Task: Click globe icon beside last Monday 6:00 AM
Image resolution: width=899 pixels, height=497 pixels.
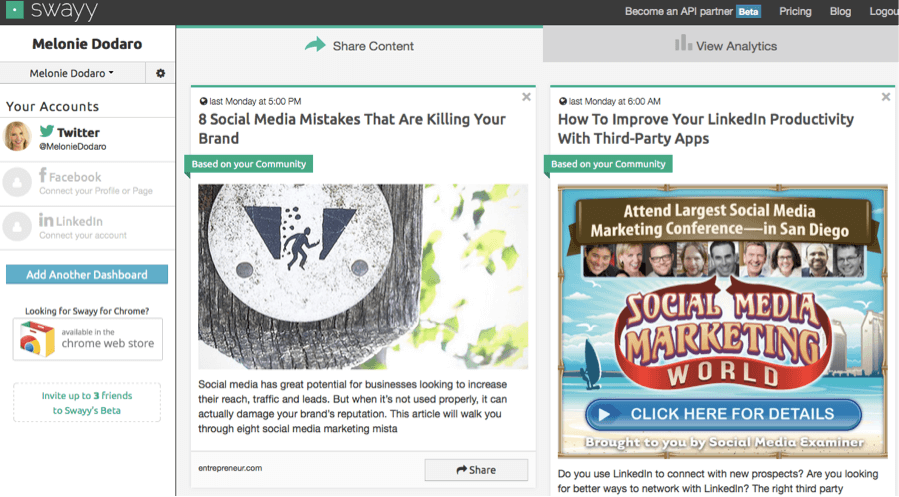Action: [562, 101]
